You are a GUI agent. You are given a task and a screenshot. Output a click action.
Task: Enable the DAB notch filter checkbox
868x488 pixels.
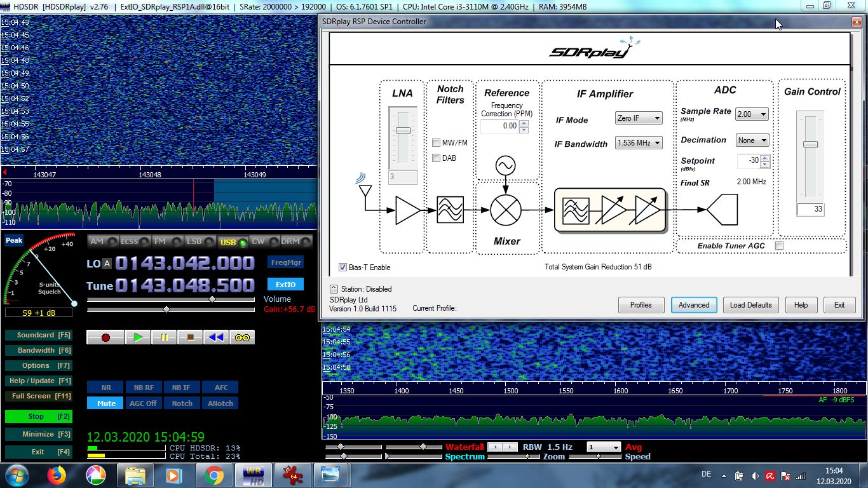pos(437,158)
